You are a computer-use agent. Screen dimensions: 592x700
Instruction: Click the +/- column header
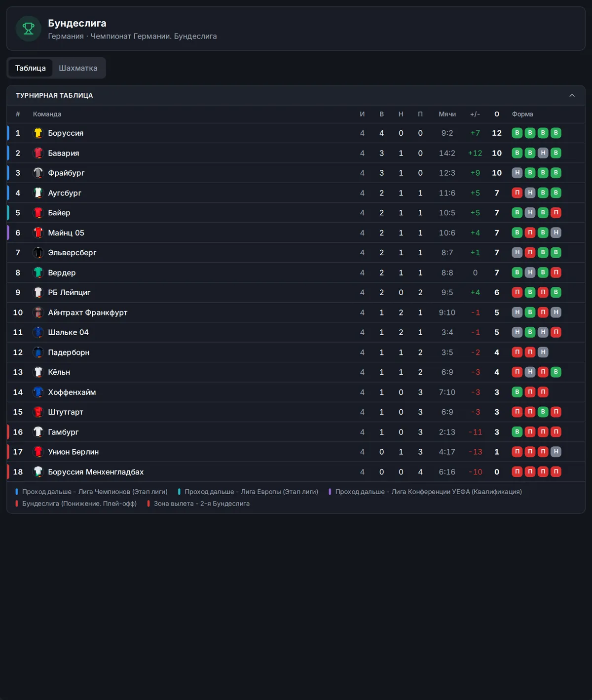(475, 114)
